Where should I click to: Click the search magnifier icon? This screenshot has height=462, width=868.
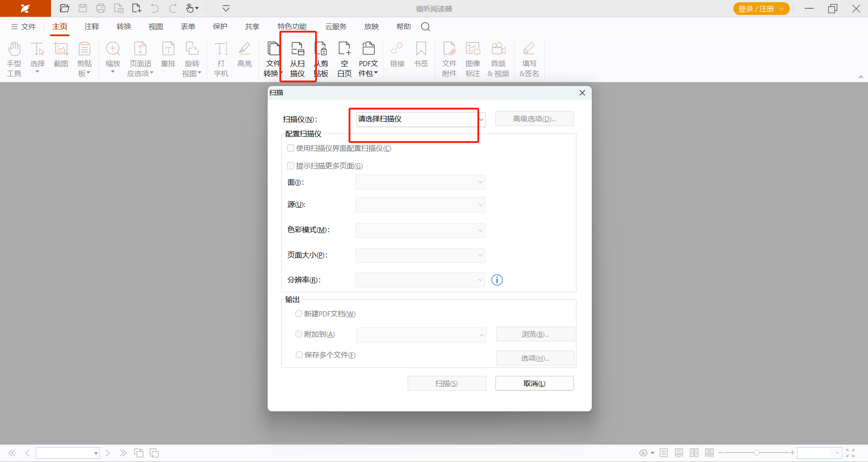click(425, 27)
